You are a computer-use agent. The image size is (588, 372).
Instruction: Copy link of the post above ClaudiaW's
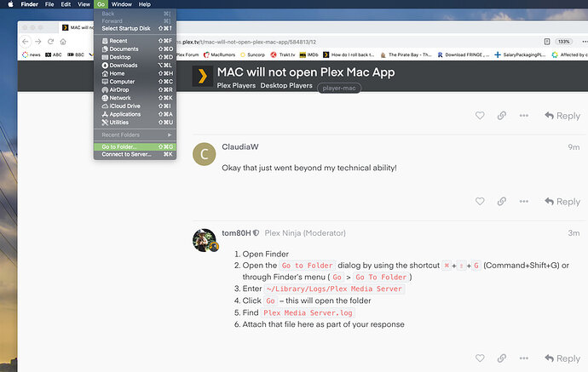(x=502, y=116)
